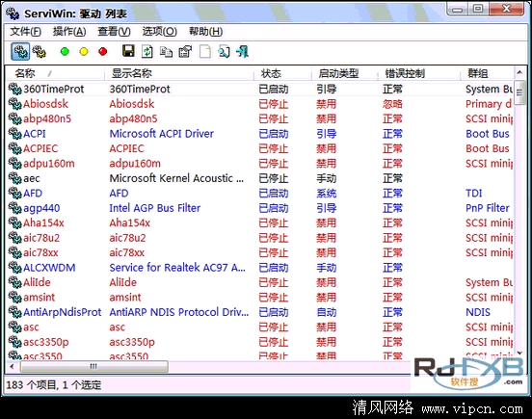
Task: Click the yellow restart service icon
Action: [x=84, y=51]
